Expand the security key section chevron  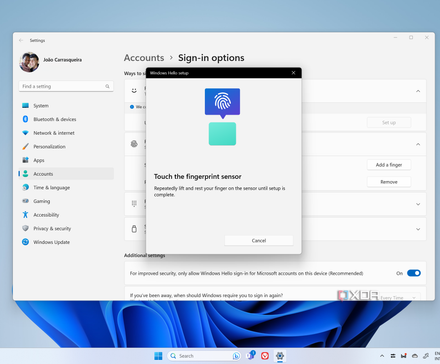point(418,229)
